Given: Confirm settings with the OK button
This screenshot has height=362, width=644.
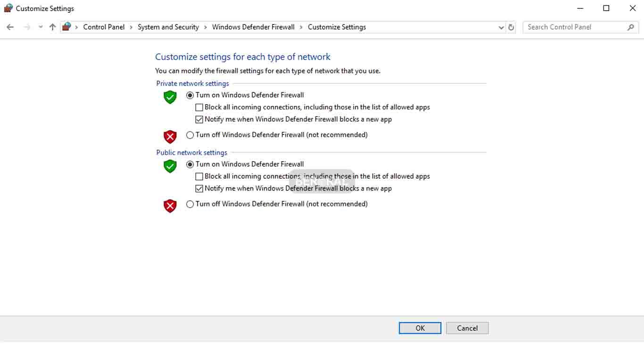Looking at the screenshot, I should (420, 328).
